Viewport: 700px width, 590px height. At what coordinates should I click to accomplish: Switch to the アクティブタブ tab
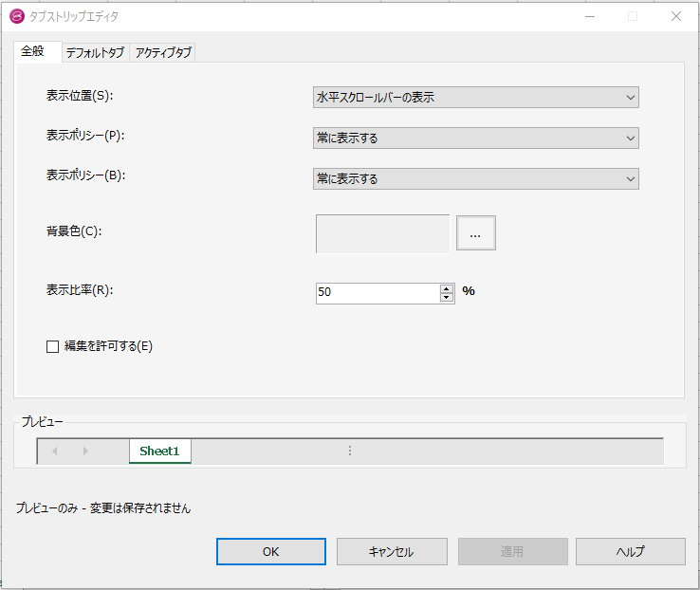163,53
